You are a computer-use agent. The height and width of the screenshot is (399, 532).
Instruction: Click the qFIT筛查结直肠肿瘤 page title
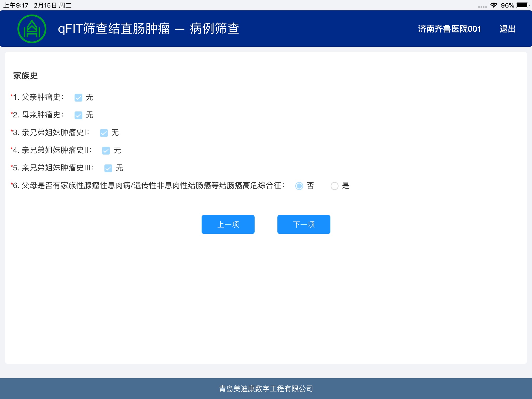(149, 29)
